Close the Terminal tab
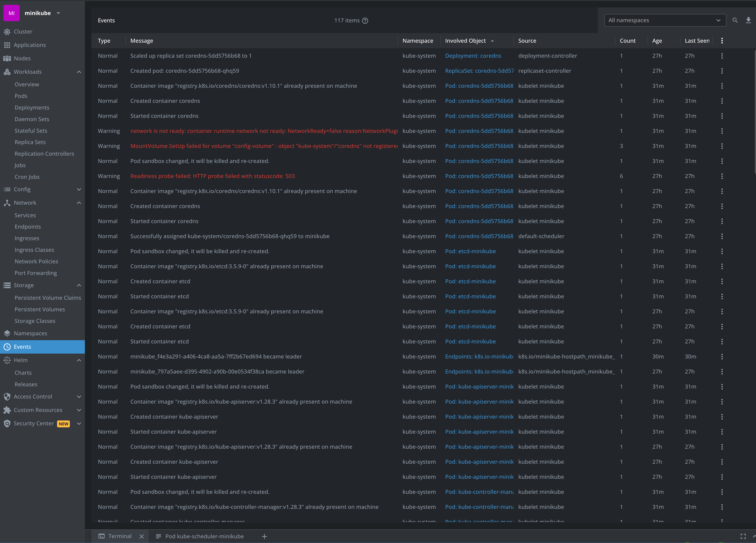This screenshot has width=756, height=543. (x=142, y=536)
